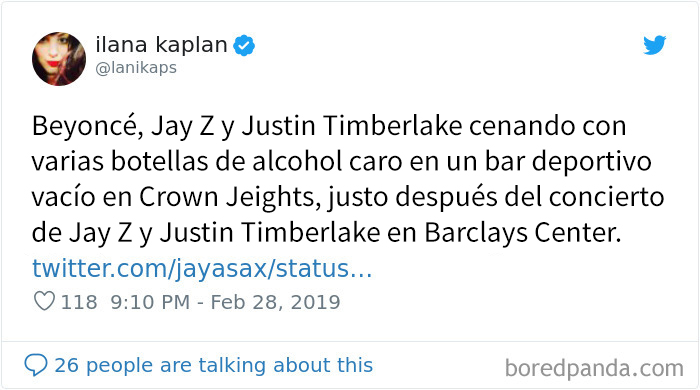Click the @lanikaps handle
Viewport: 700px width, 390px height.
(x=136, y=68)
